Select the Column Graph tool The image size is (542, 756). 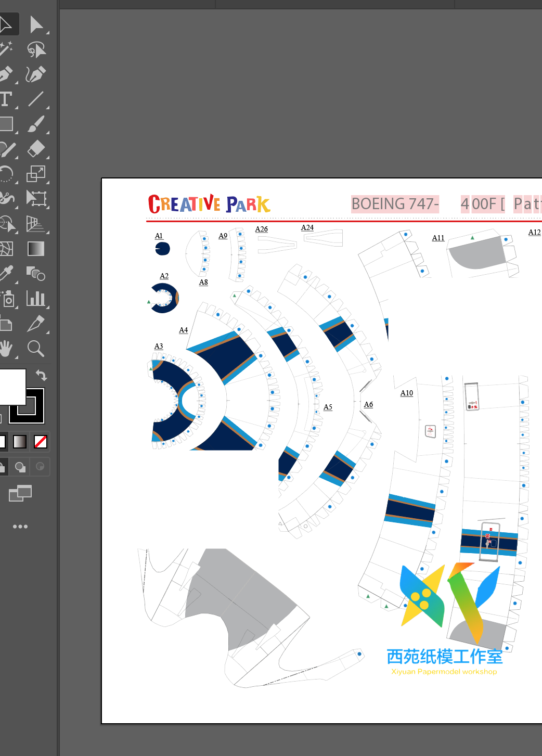click(x=36, y=299)
